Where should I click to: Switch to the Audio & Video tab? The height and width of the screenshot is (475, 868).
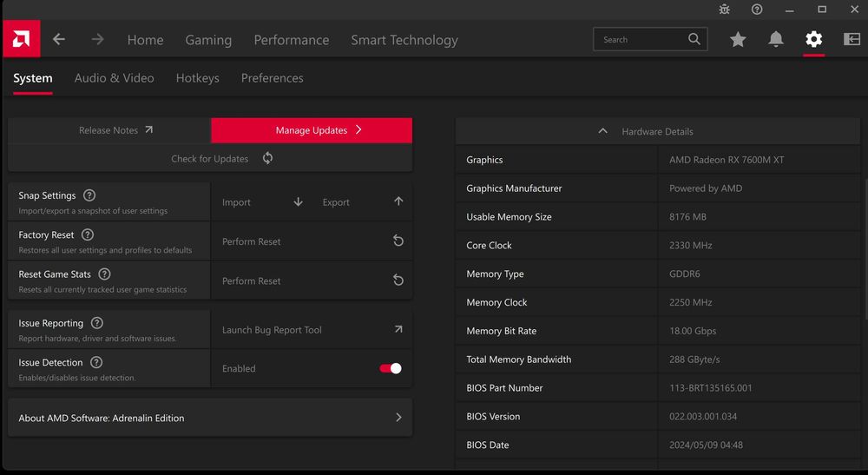pyautogui.click(x=114, y=78)
